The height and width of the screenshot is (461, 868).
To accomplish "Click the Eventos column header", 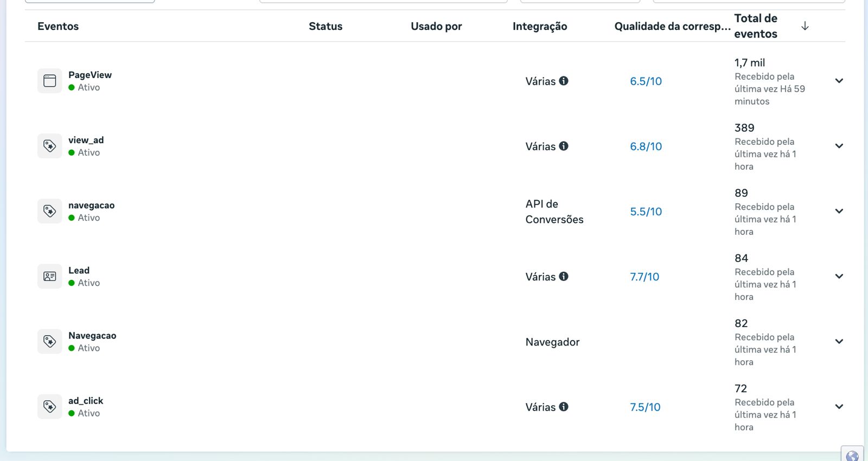I will click(58, 26).
